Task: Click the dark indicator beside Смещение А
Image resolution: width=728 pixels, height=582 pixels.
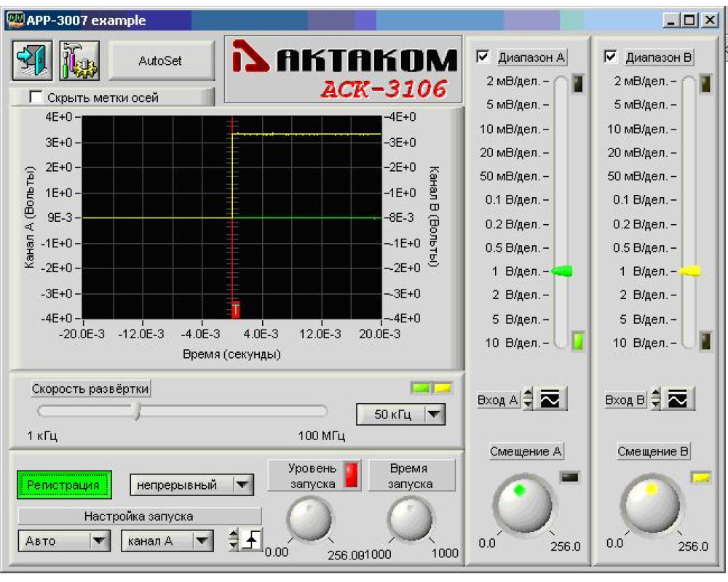Action: point(569,477)
